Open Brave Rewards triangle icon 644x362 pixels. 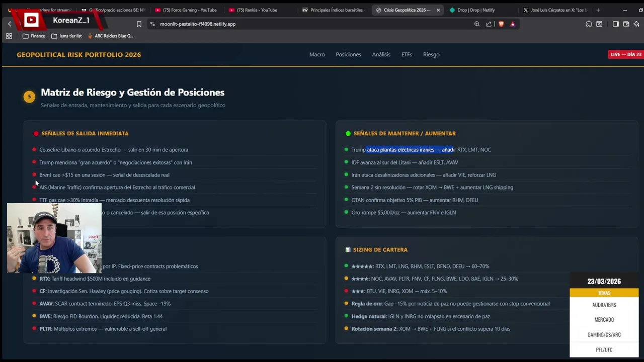[x=513, y=24]
